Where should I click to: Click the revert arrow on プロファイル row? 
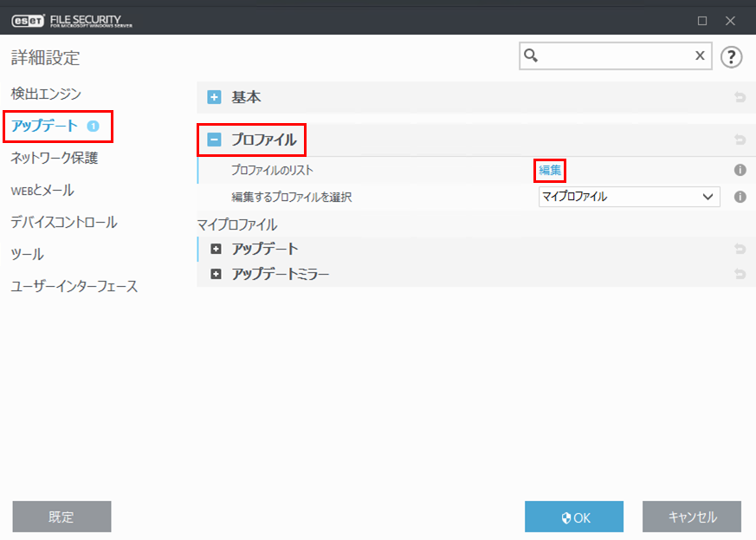point(740,140)
